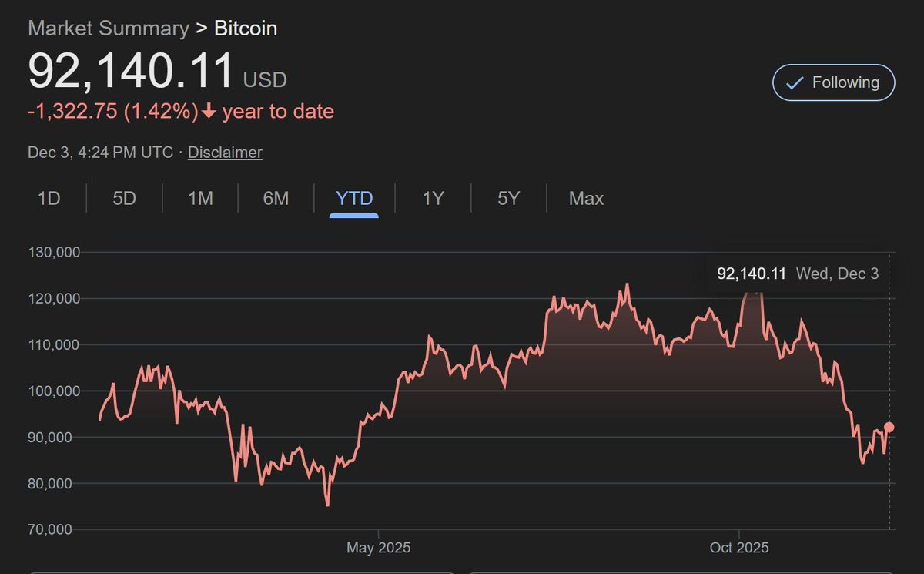Open the Disclaimer link
Image resolution: width=924 pixels, height=574 pixels.
(x=225, y=153)
